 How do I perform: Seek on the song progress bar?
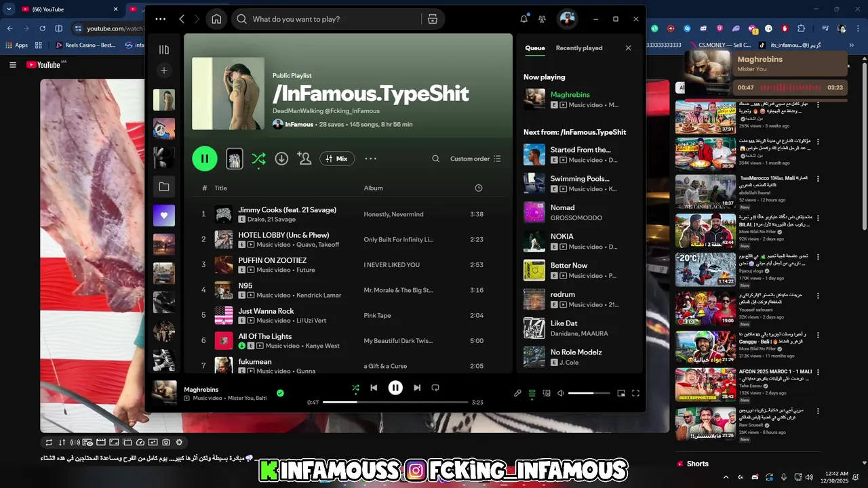(395, 402)
